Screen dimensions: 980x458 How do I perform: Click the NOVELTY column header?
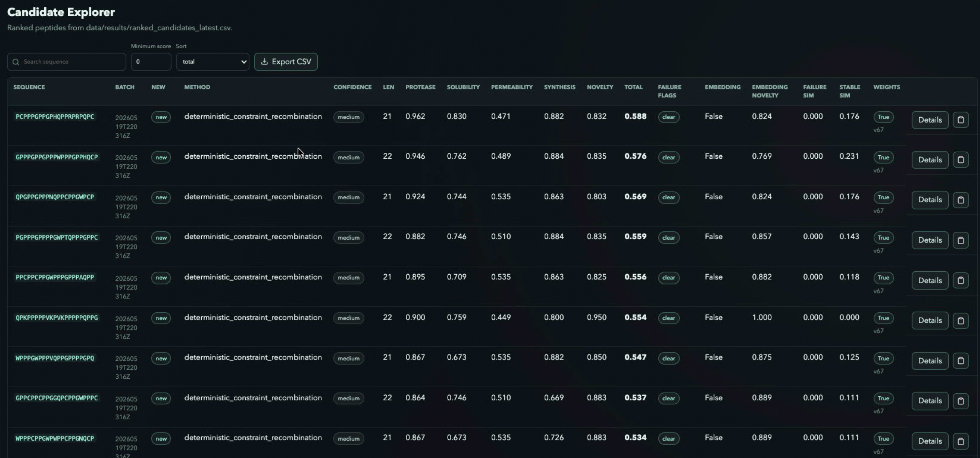(600, 87)
